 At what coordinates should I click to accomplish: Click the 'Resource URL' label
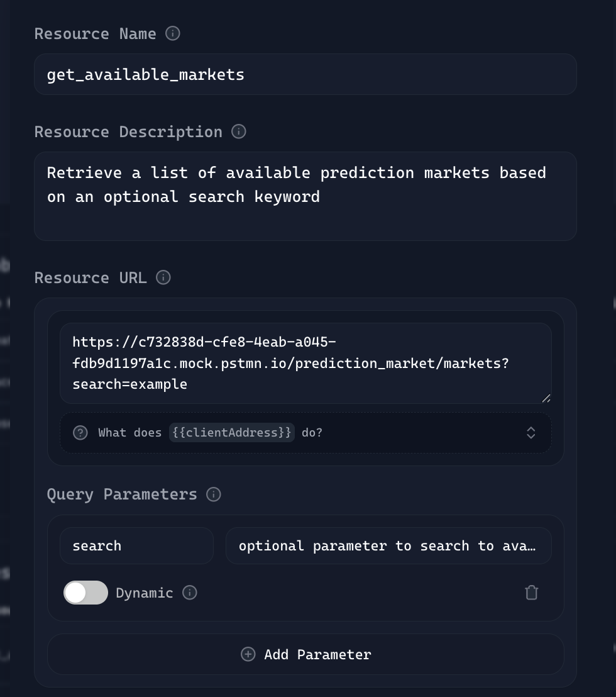91,277
